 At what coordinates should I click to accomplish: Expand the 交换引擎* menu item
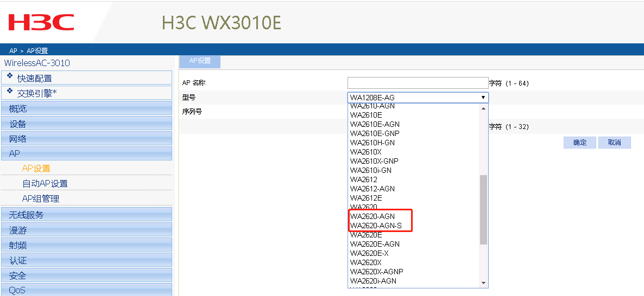coord(87,93)
